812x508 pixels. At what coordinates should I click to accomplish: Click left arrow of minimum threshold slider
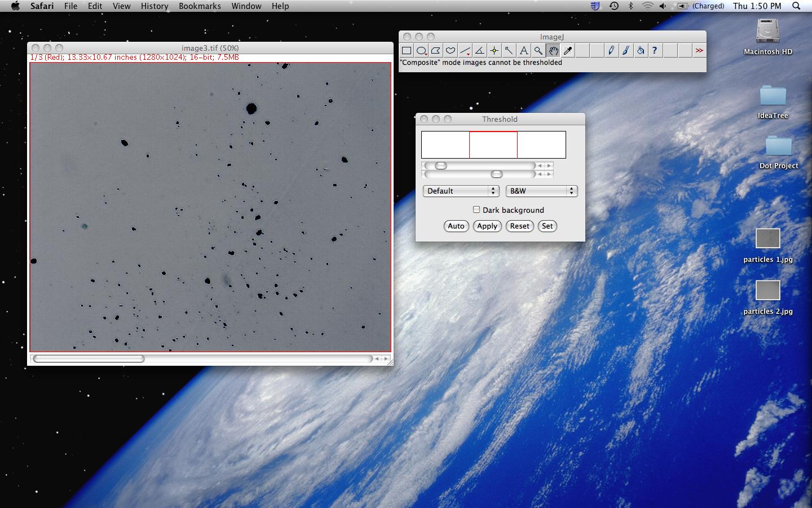pyautogui.click(x=540, y=165)
